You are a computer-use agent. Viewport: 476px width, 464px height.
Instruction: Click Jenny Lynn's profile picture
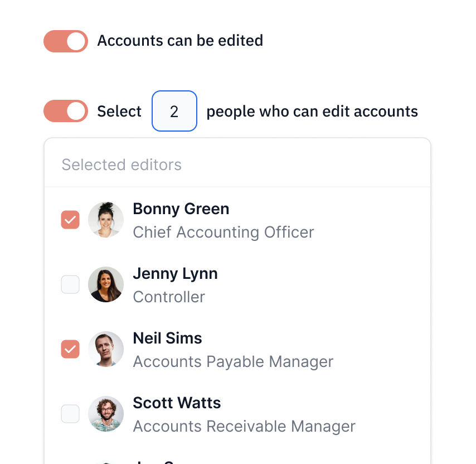pos(105,284)
